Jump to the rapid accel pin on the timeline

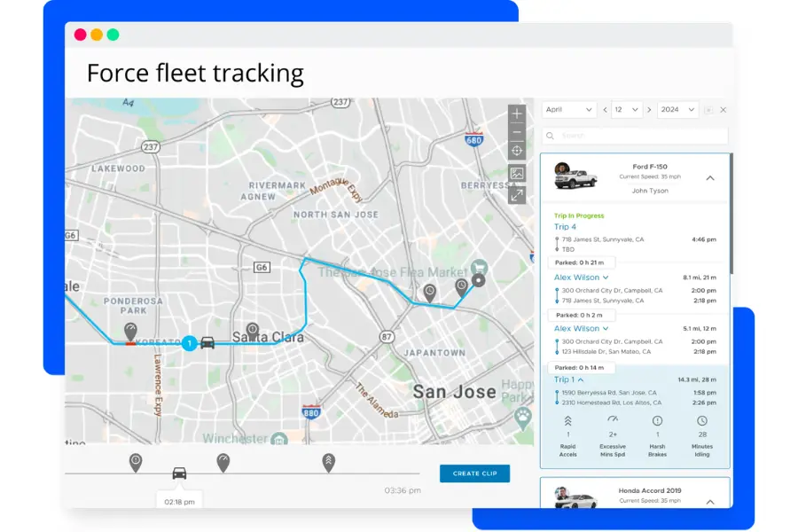(329, 463)
